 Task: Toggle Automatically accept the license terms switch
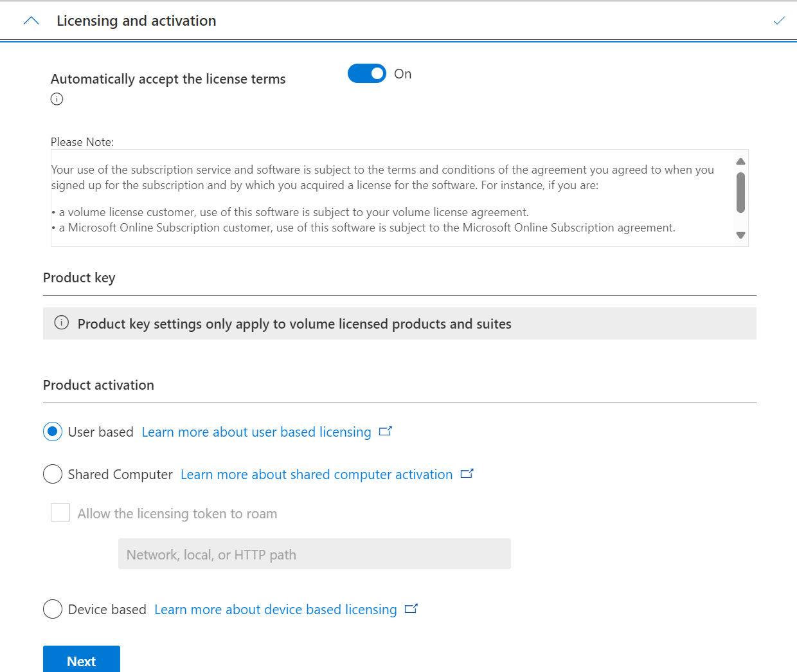point(367,74)
